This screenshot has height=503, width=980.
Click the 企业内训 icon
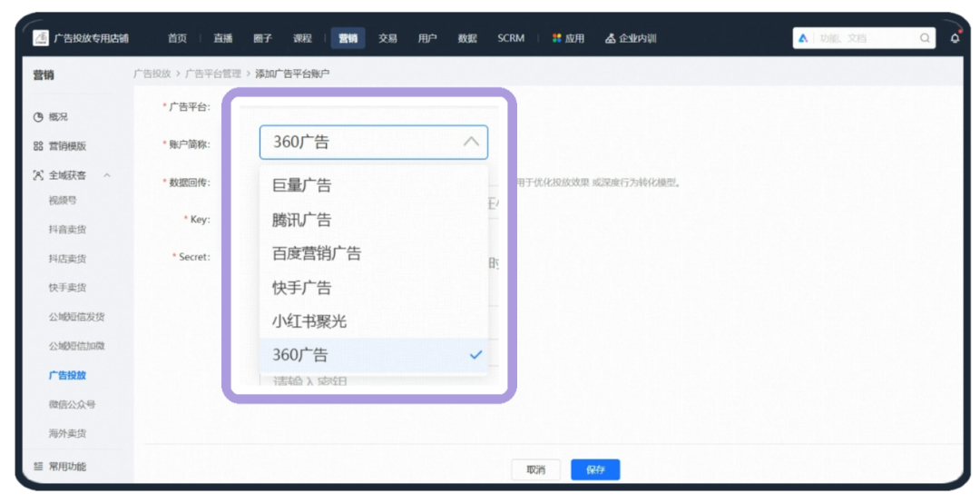point(610,38)
